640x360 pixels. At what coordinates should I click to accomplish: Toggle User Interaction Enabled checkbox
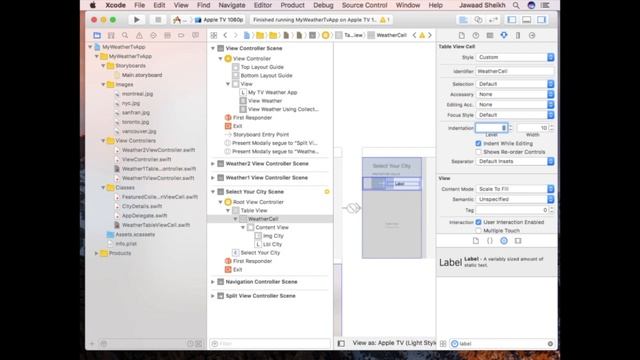click(x=478, y=222)
